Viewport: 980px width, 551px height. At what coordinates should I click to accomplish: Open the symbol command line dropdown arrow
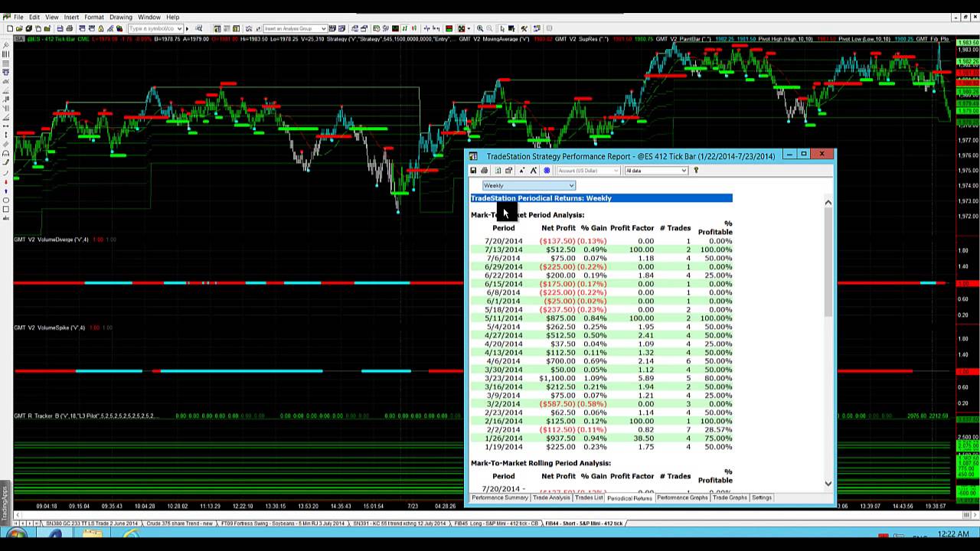[179, 28]
